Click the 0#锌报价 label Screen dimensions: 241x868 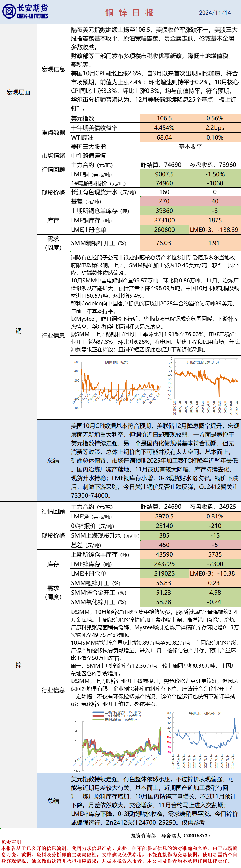coord(105,526)
